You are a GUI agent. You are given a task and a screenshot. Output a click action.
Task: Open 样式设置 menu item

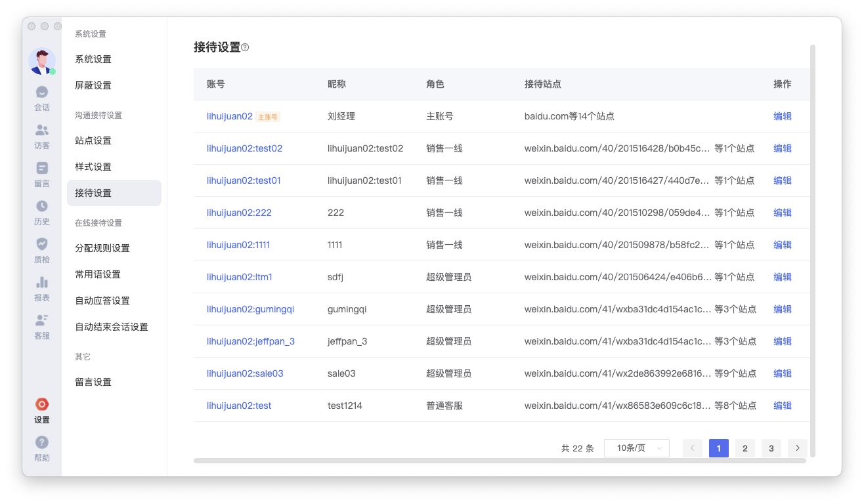click(114, 167)
